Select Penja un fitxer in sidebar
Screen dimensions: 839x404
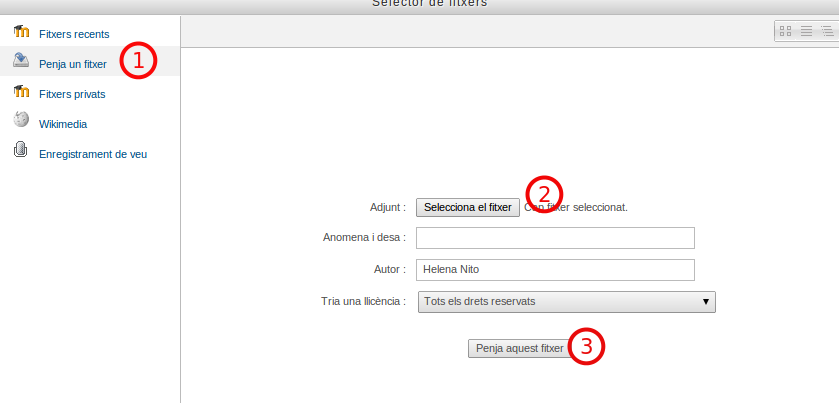click(72, 64)
